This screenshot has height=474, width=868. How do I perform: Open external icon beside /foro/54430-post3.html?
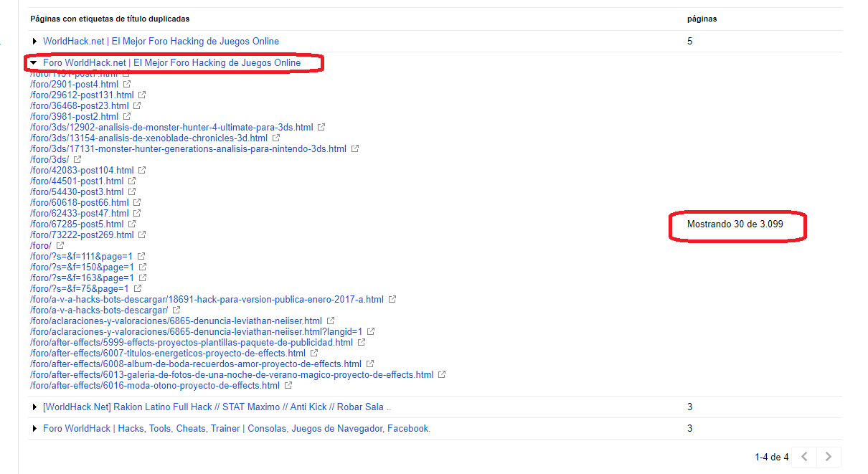132,191
